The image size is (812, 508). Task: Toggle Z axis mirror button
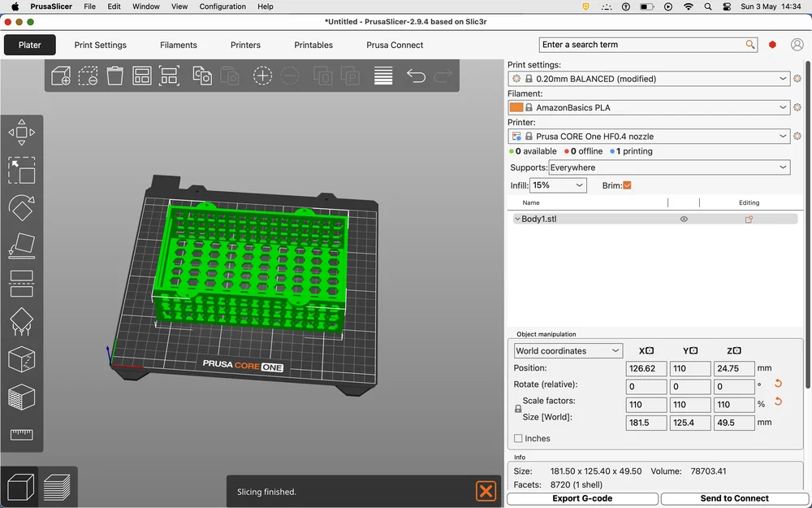[x=737, y=351]
